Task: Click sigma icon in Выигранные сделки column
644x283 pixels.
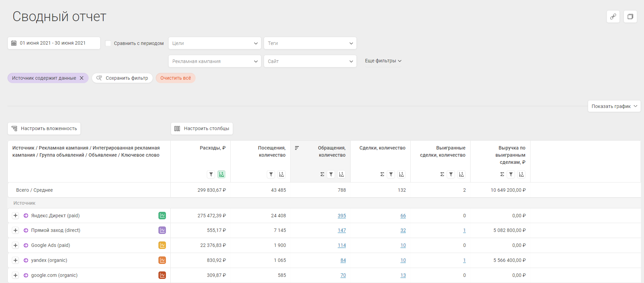Action: (442, 174)
